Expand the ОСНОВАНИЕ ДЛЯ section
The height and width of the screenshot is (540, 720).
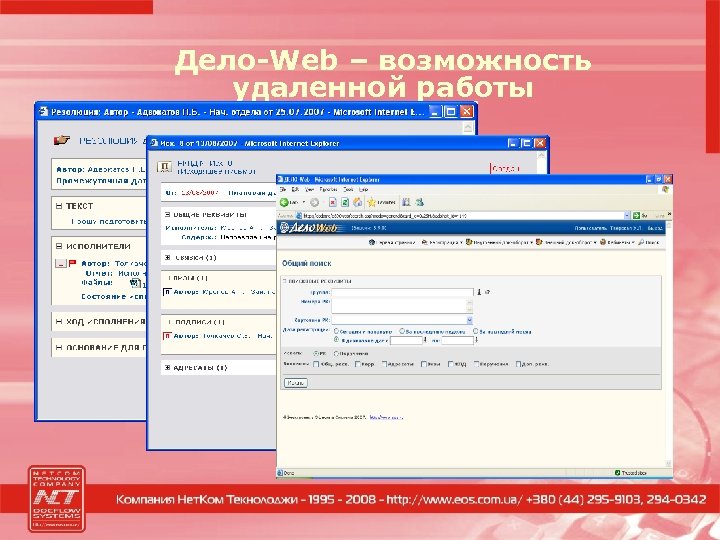tap(59, 348)
